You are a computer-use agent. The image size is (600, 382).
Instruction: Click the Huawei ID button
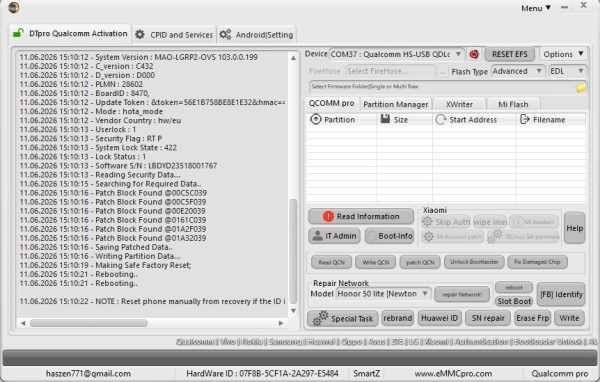[439, 318]
